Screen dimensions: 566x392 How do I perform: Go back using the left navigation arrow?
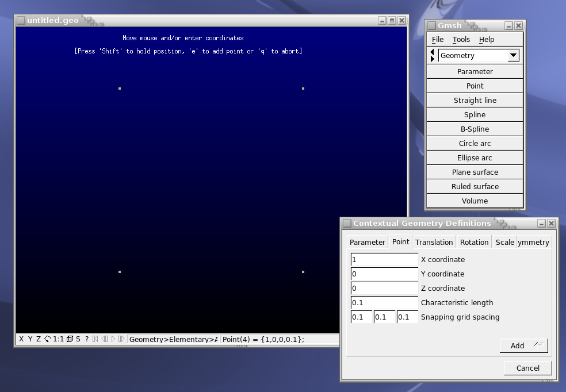(433, 52)
